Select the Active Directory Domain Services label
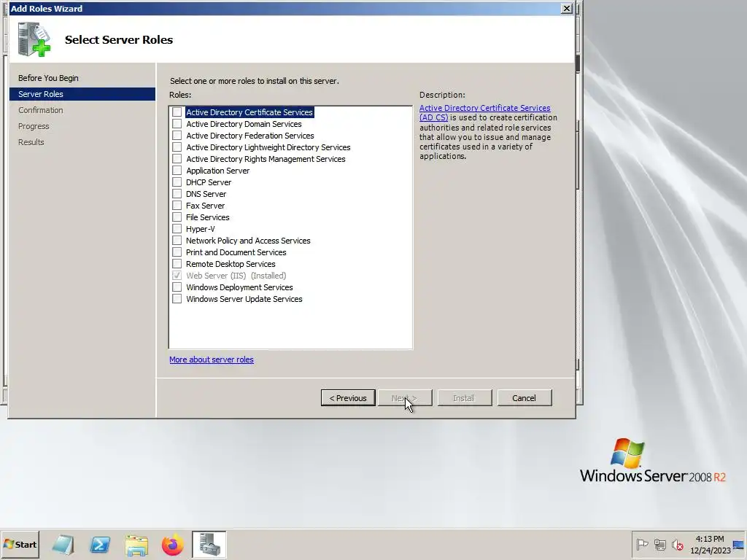Screen dimensions: 747x560 tap(244, 124)
